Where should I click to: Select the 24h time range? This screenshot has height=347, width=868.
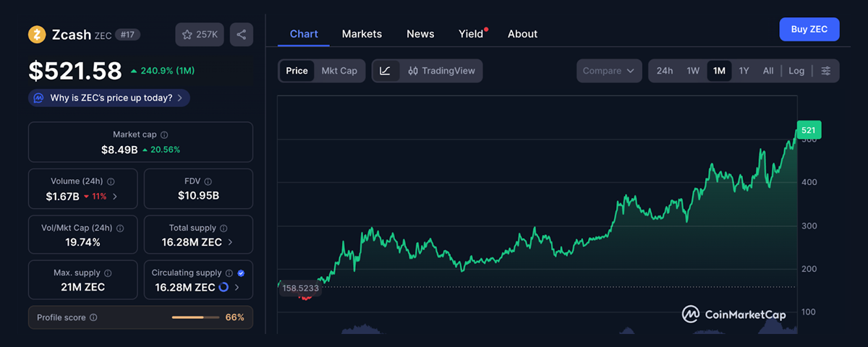click(664, 71)
